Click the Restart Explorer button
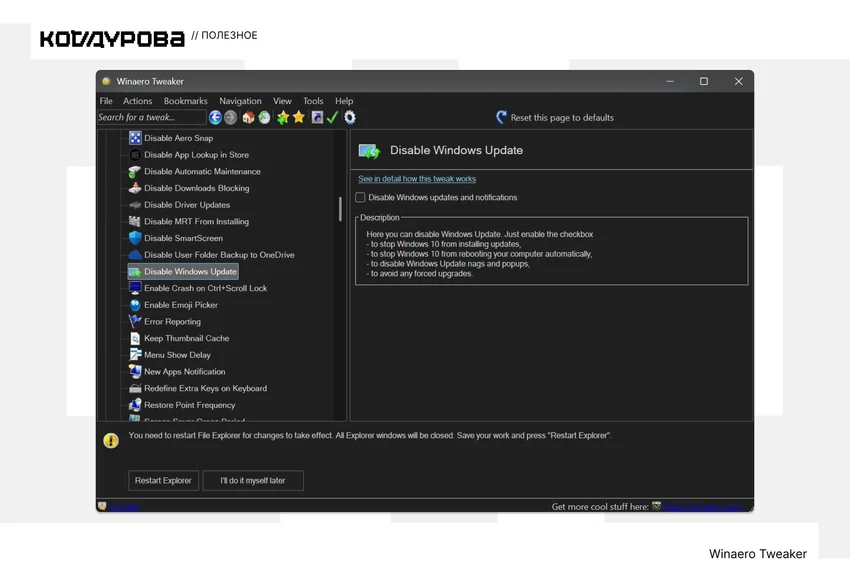This screenshot has height=582, width=850. (163, 480)
